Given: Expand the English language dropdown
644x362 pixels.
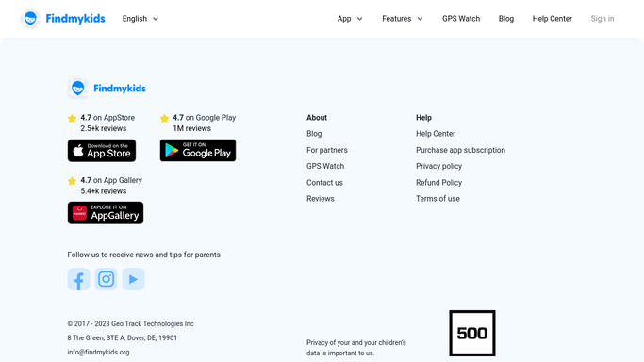Looking at the screenshot, I should coord(140,19).
